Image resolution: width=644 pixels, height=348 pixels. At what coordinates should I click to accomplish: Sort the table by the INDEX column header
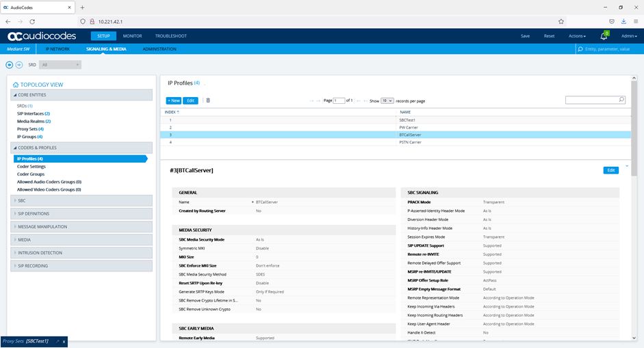tap(172, 112)
